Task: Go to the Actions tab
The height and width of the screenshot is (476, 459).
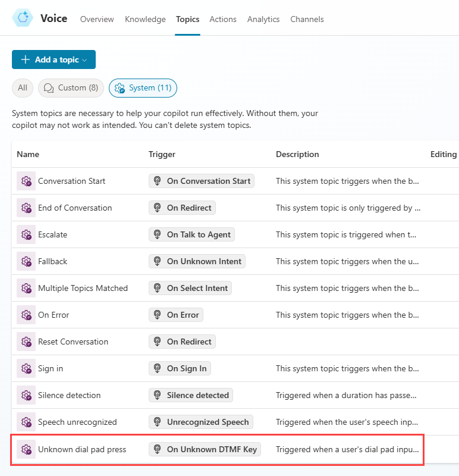Action: point(223,19)
